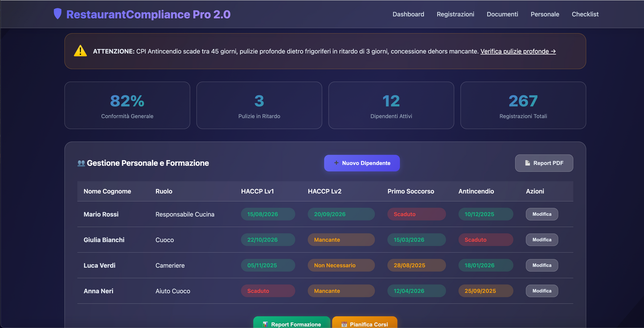Click the Scaduto badge in Mario Rossi's Primo Soccorso column
Image resolution: width=644 pixels, height=328 pixels.
pos(416,214)
